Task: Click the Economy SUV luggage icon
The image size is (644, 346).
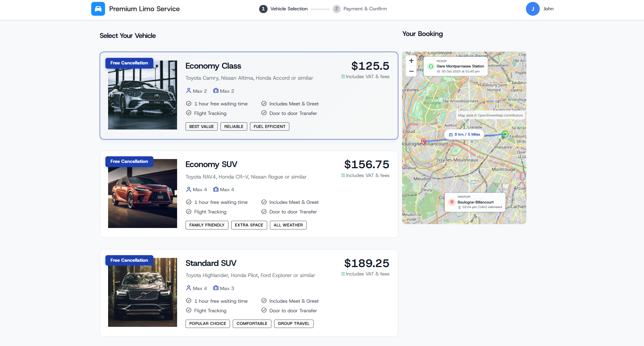Action: pyautogui.click(x=216, y=189)
